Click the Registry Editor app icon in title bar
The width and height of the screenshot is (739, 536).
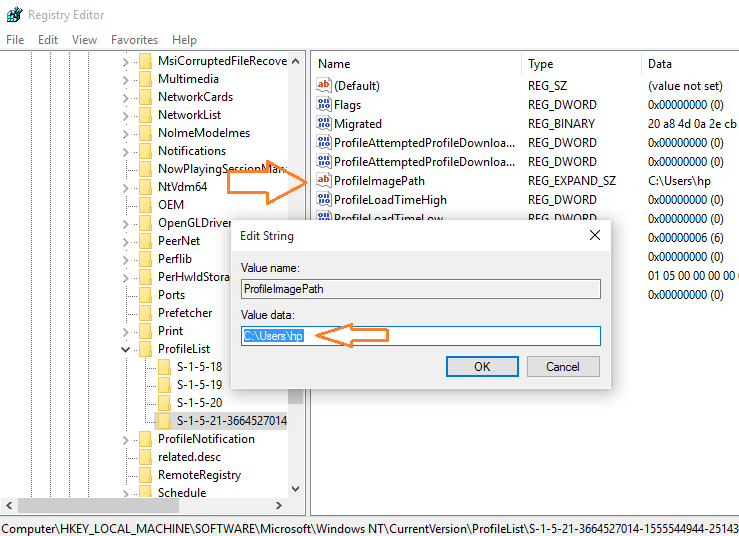point(14,15)
